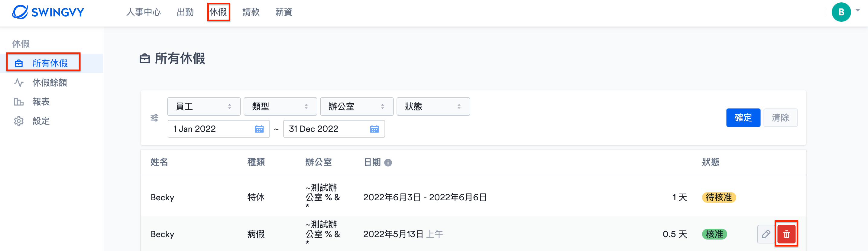This screenshot has height=251, width=868.
Task: Open the 請款 menu
Action: (x=251, y=12)
